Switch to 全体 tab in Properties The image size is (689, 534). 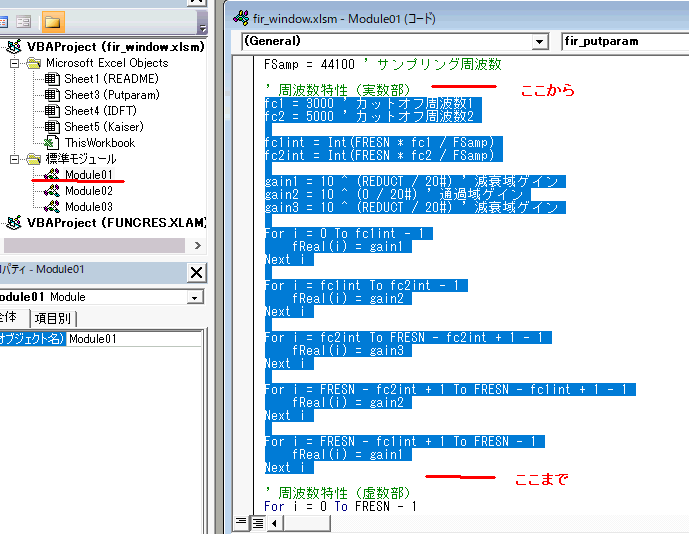click(9, 317)
